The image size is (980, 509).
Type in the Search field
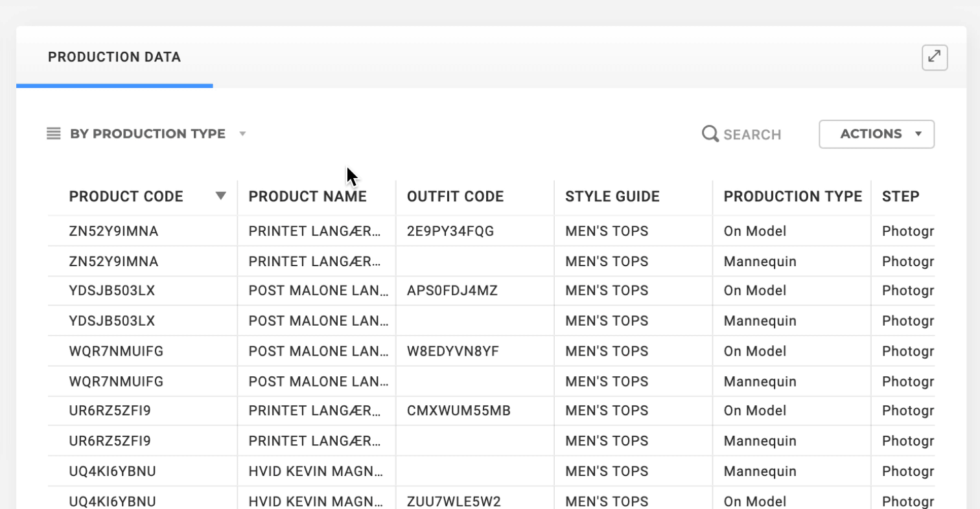coord(752,135)
